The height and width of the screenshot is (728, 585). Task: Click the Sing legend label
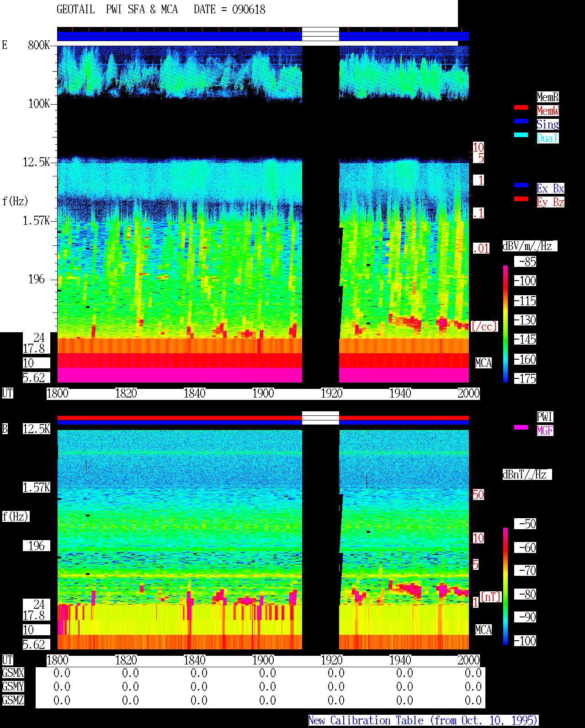548,124
